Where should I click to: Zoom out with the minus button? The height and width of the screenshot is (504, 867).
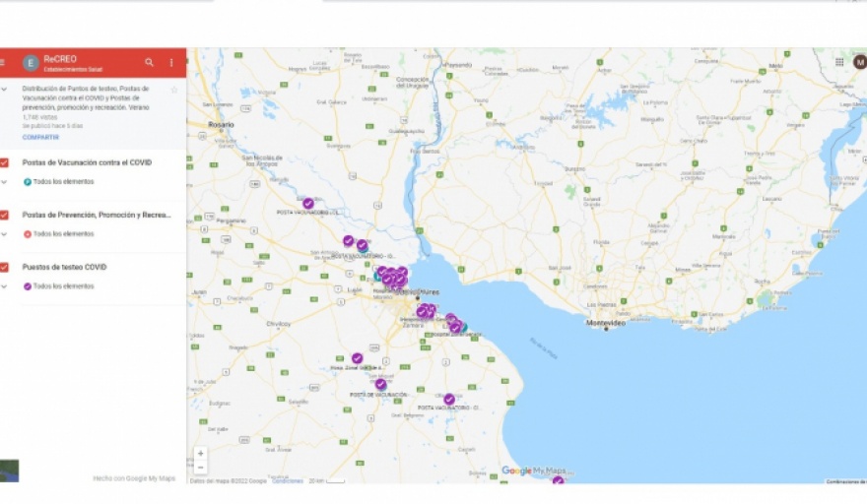(201, 468)
